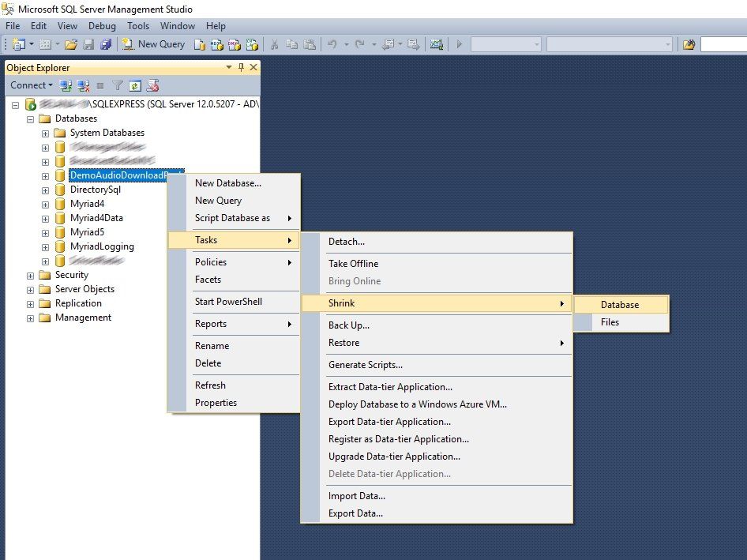
Task: Select Myriad4Data database in the tree
Action: pos(96,218)
